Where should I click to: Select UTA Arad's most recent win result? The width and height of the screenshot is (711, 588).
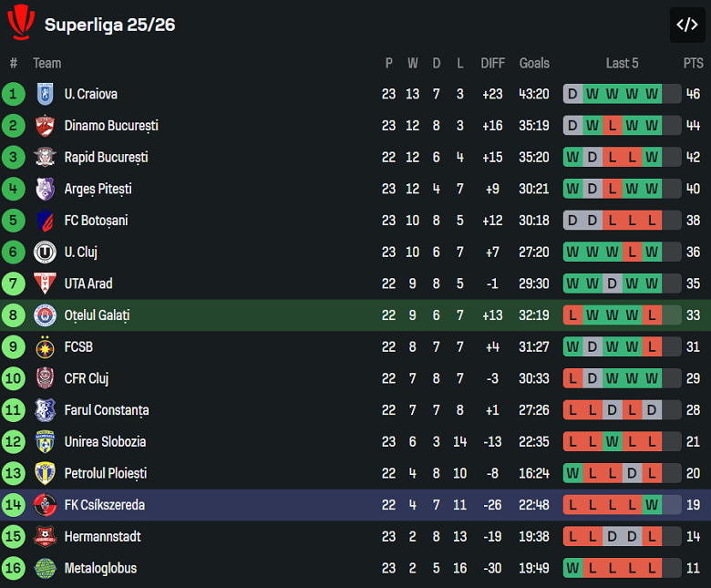[652, 284]
